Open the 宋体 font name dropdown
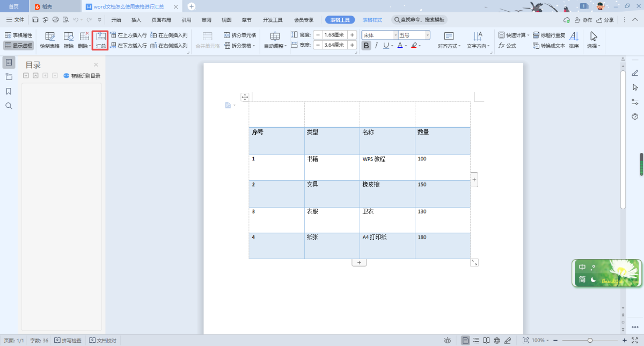This screenshot has height=346, width=644. tap(396, 35)
